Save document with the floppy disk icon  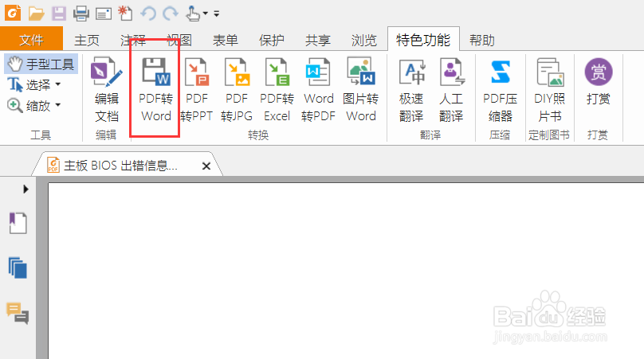[x=59, y=14]
